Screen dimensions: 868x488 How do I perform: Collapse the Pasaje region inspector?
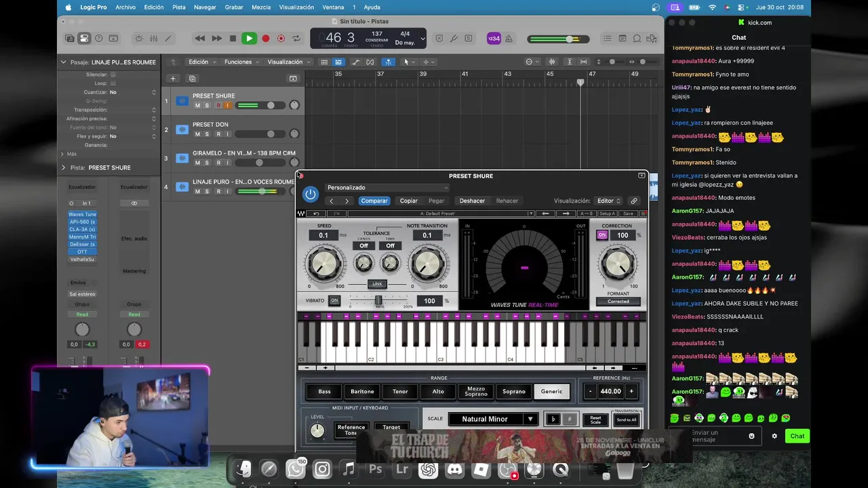click(x=64, y=62)
